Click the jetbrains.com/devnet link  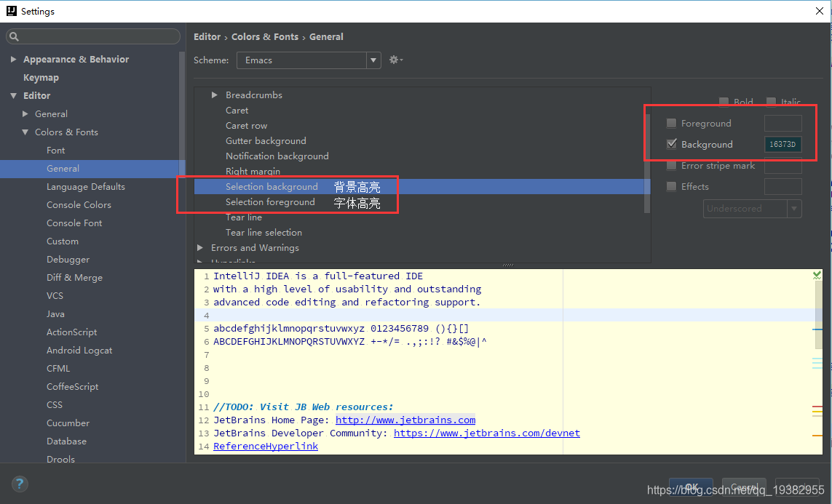click(486, 433)
